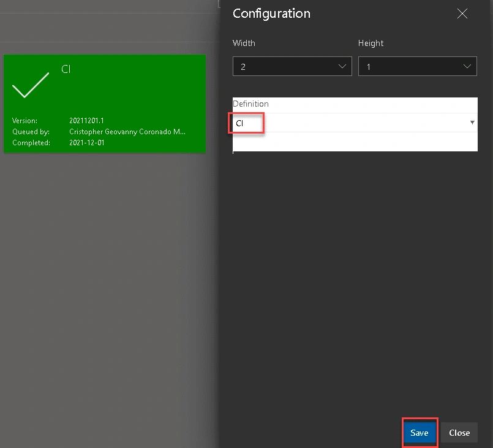Viewport: 493px width, 448px height.
Task: Click the Height dropdown chevron icon
Action: [x=467, y=66]
